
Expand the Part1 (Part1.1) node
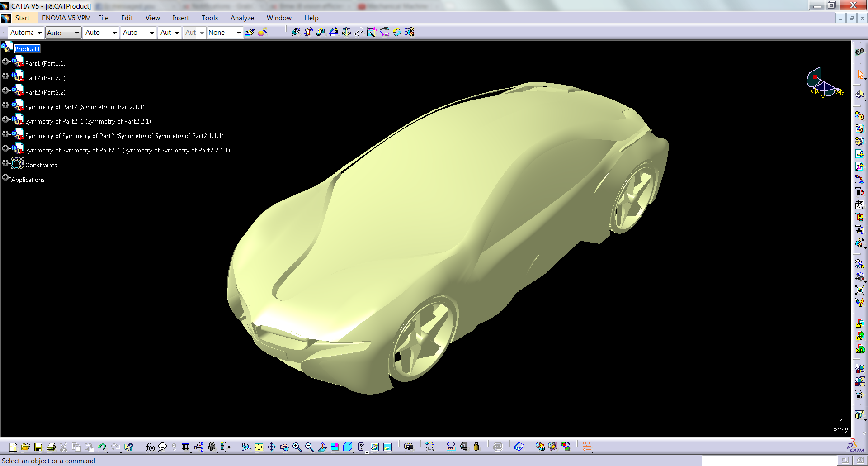point(5,62)
